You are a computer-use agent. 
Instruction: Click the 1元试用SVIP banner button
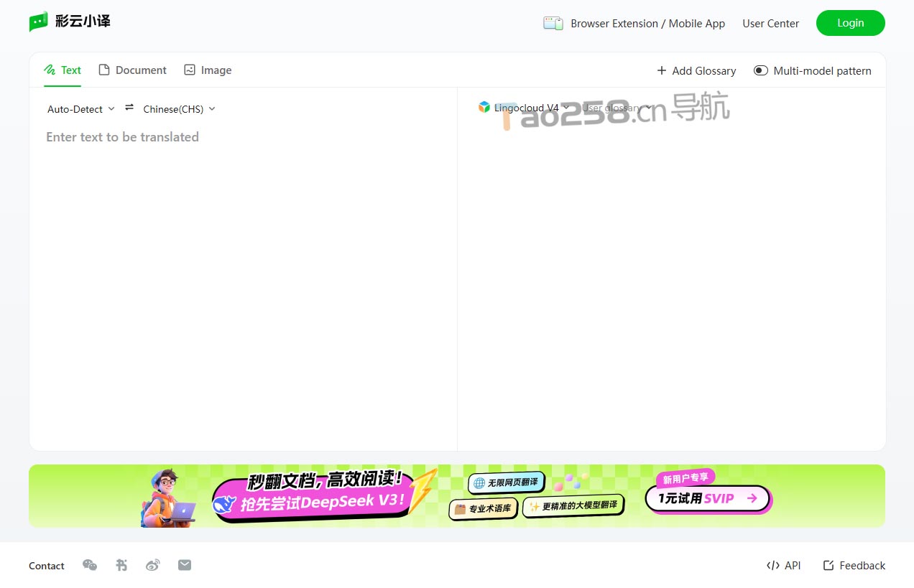click(708, 498)
